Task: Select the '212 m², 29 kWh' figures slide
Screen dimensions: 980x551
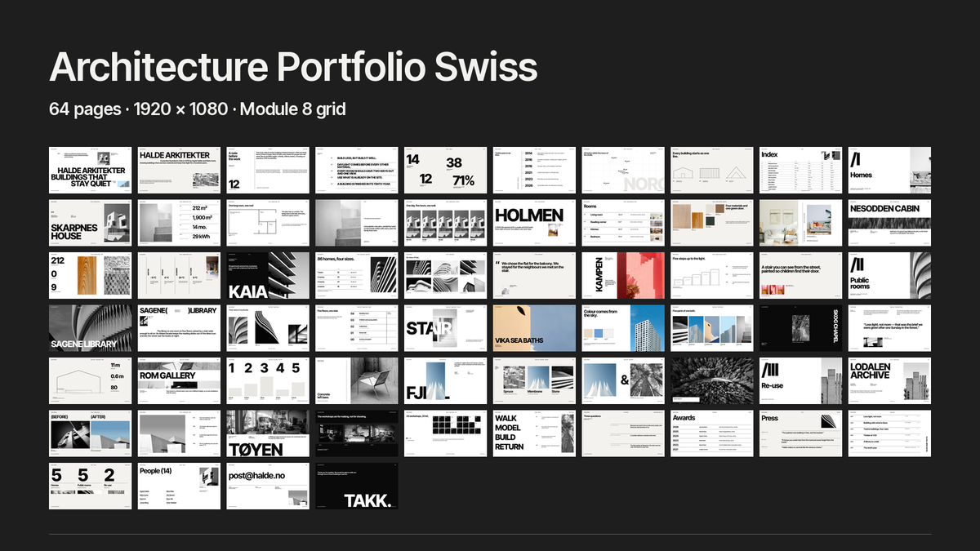Action: (179, 223)
